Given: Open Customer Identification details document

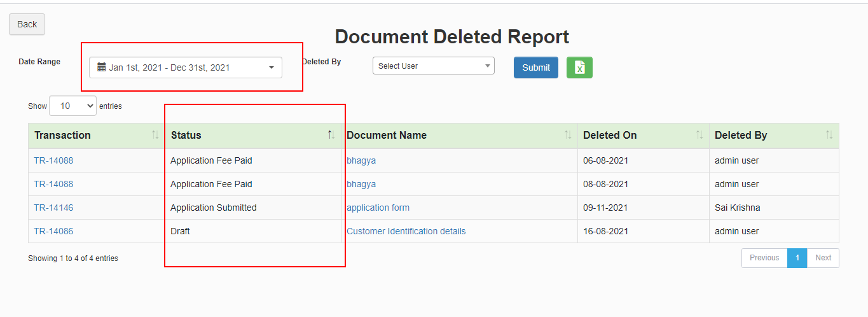Looking at the screenshot, I should (x=406, y=231).
